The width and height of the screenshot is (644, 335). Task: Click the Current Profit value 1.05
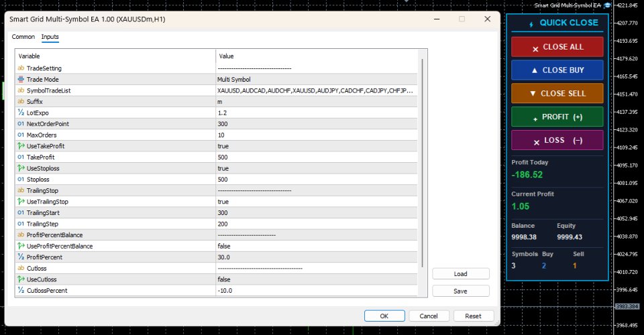click(521, 206)
